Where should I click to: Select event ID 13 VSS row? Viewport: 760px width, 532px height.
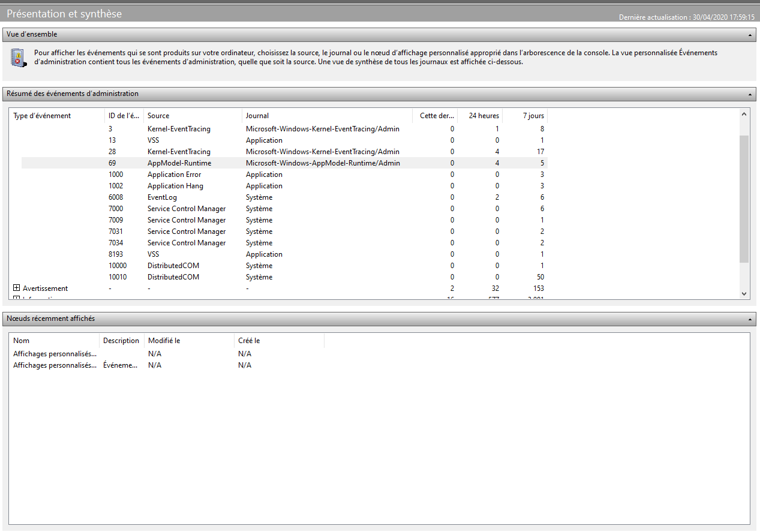[284, 140]
